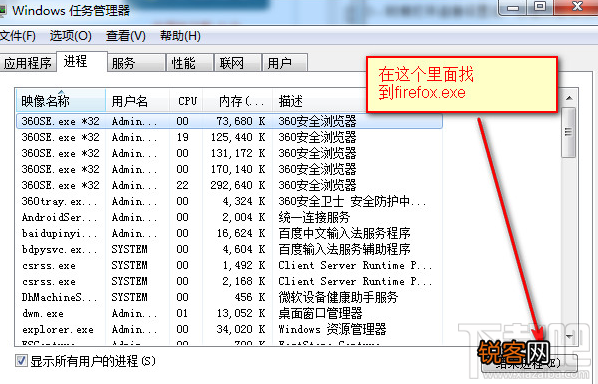The height and width of the screenshot is (384, 598).
Task: Select 360SE.exe row using 73,680 K
Action: click(229, 121)
